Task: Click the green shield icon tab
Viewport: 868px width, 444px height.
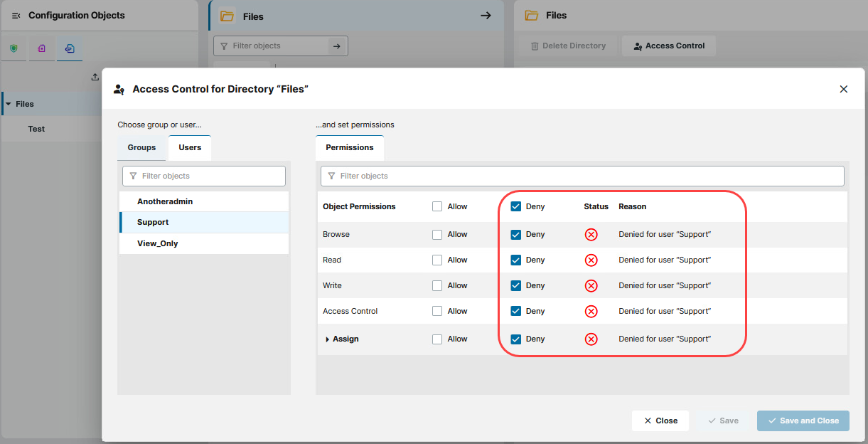Action: [x=14, y=48]
